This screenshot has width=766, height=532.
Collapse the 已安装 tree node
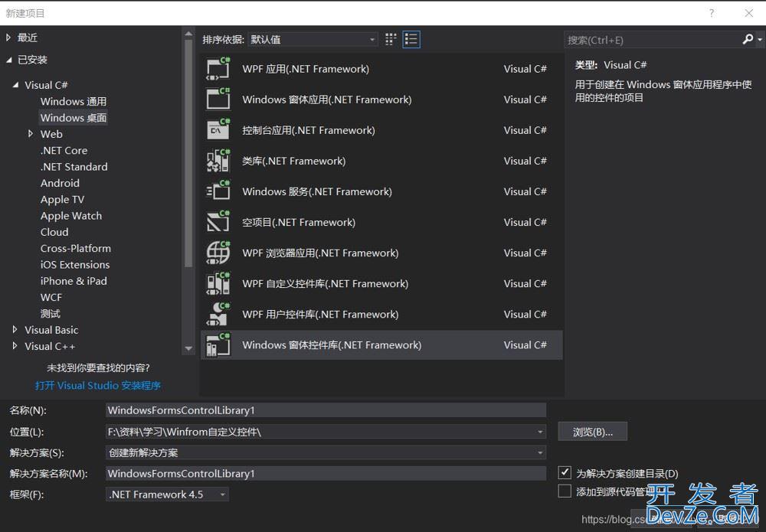[8, 60]
